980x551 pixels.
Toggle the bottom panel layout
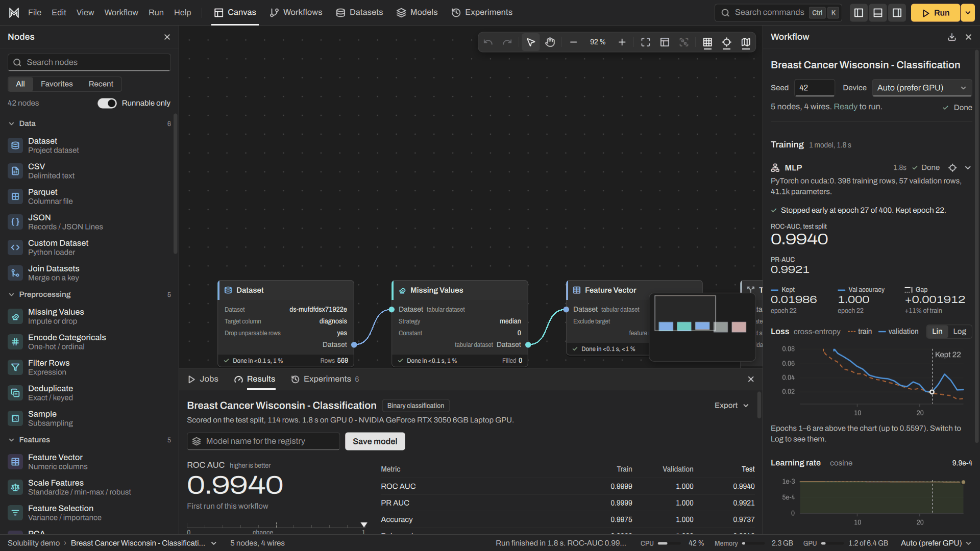tap(878, 13)
